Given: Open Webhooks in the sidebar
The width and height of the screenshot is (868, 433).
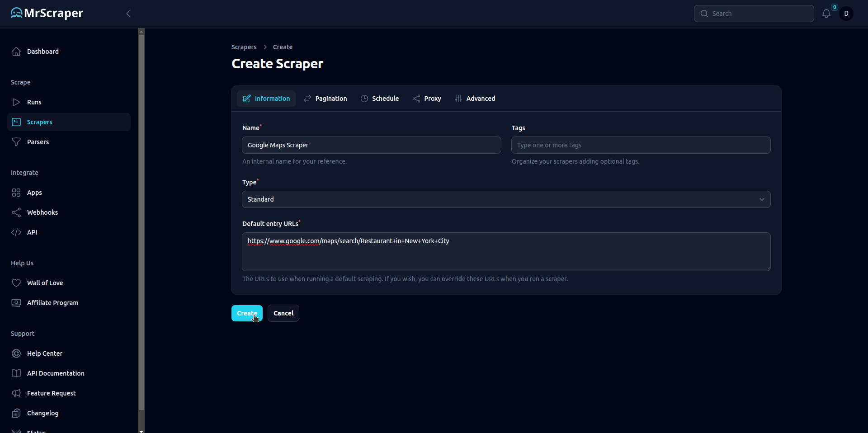Looking at the screenshot, I should pos(69,212).
